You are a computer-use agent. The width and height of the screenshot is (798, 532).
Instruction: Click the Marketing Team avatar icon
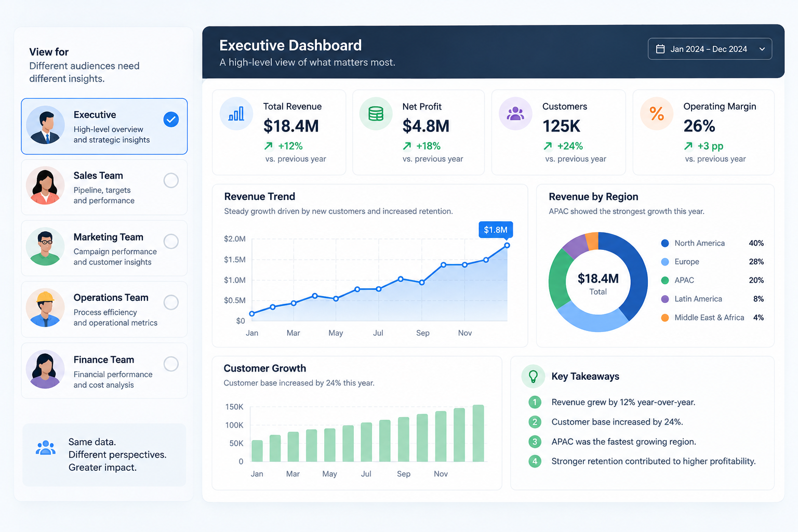pyautogui.click(x=46, y=247)
